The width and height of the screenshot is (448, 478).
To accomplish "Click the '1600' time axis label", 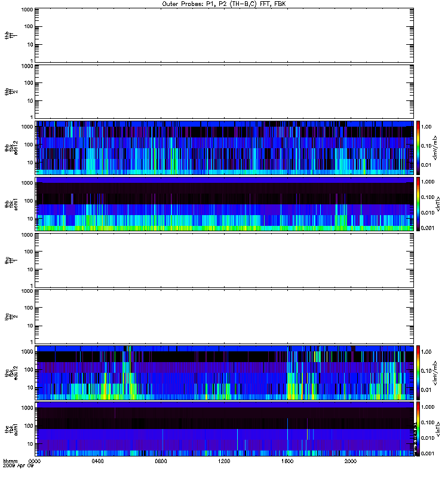I will 287,461.
